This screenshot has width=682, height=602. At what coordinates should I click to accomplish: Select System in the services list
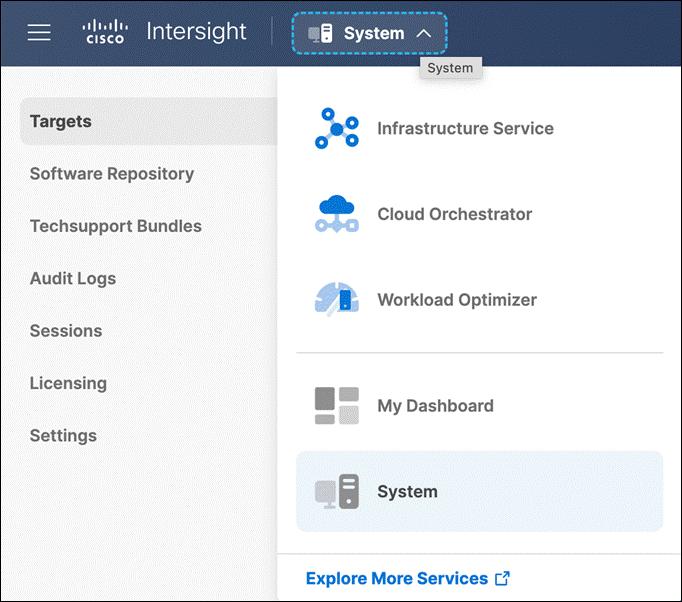tap(479, 491)
